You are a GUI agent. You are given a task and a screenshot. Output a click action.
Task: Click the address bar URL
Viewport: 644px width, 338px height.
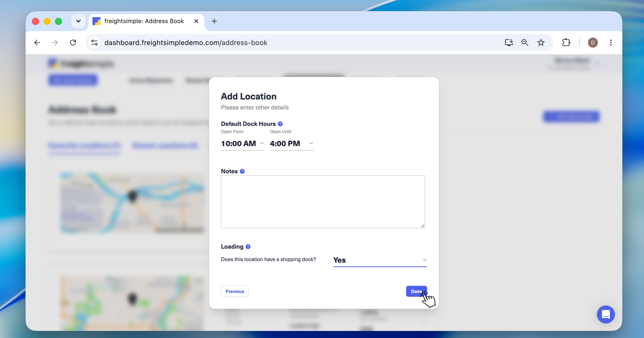pyautogui.click(x=186, y=43)
